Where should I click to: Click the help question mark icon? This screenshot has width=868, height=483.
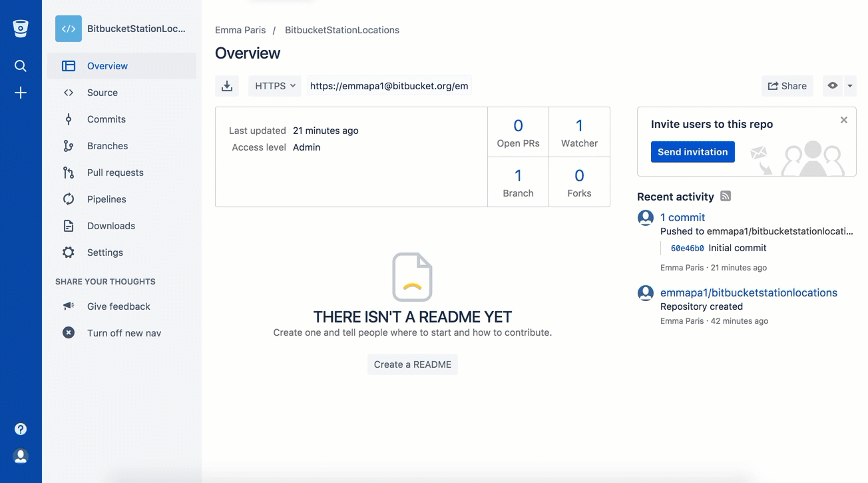21,428
